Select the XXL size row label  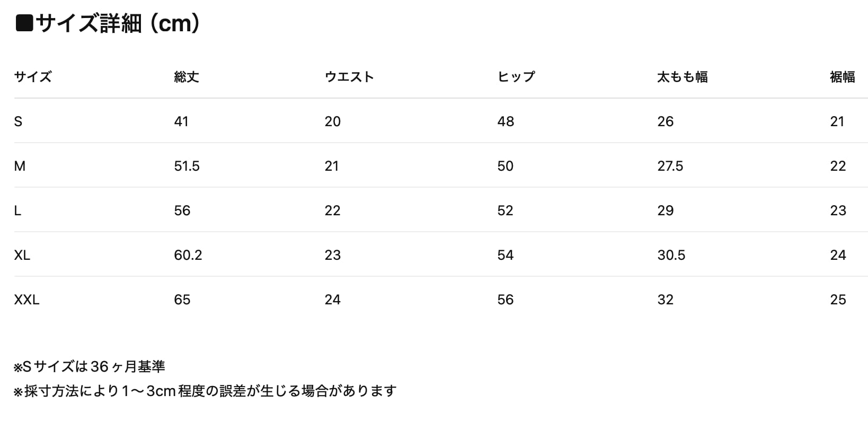coord(26,300)
